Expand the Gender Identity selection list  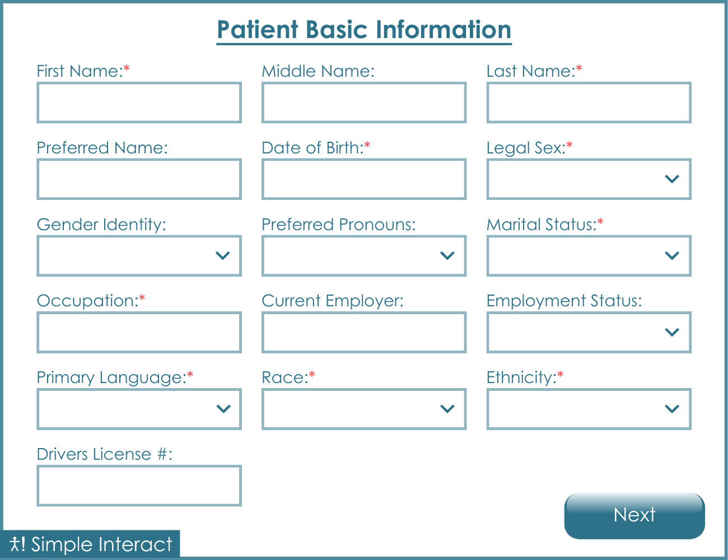click(139, 255)
